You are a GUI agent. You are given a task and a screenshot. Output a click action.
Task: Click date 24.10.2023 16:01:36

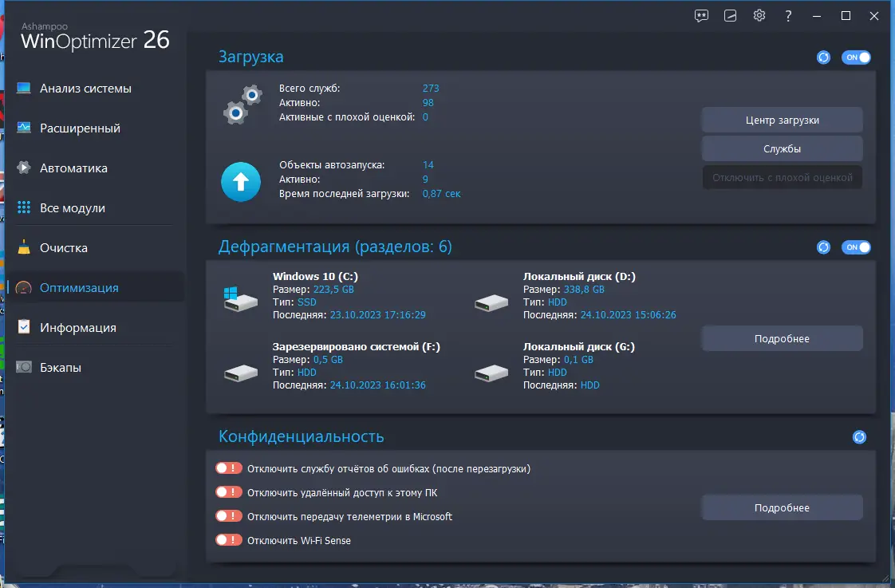tap(378, 385)
